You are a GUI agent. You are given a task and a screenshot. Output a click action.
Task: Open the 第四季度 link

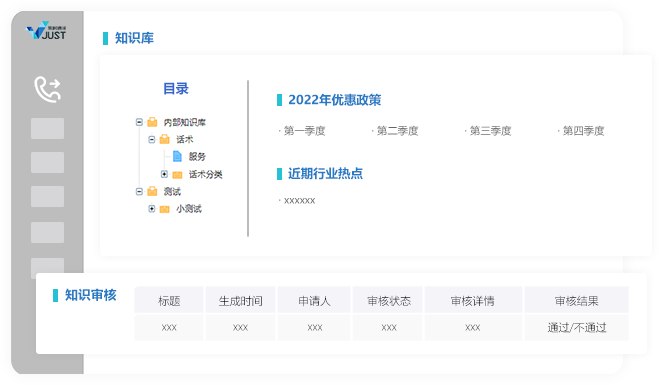[583, 131]
